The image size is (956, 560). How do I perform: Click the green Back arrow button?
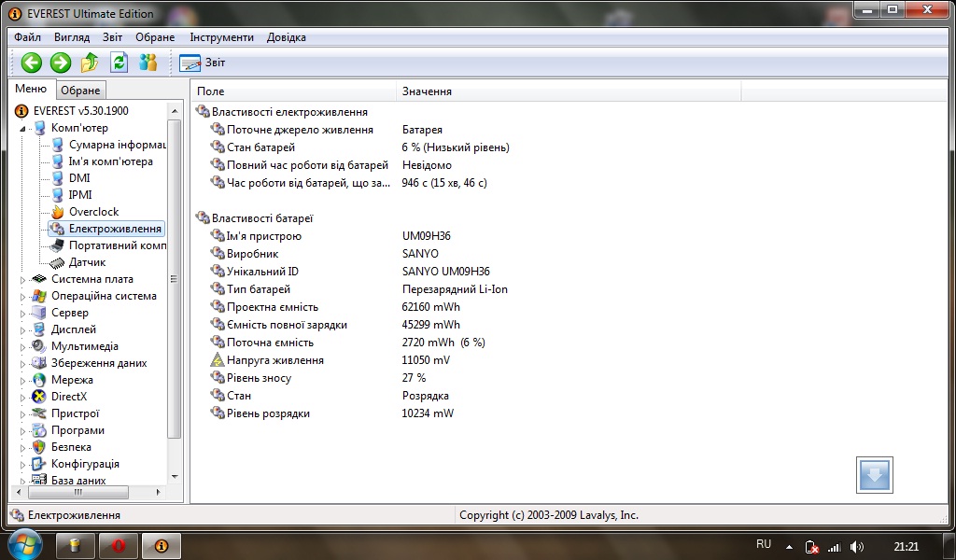[x=31, y=63]
